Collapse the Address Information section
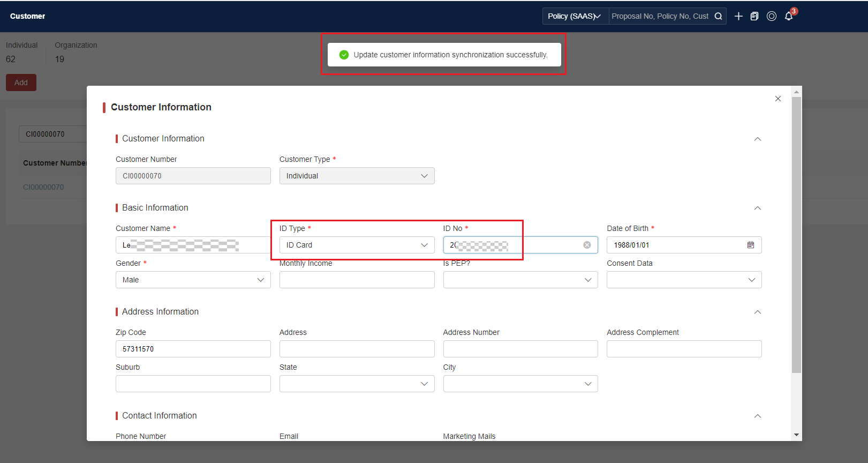The image size is (868, 463). point(758,312)
